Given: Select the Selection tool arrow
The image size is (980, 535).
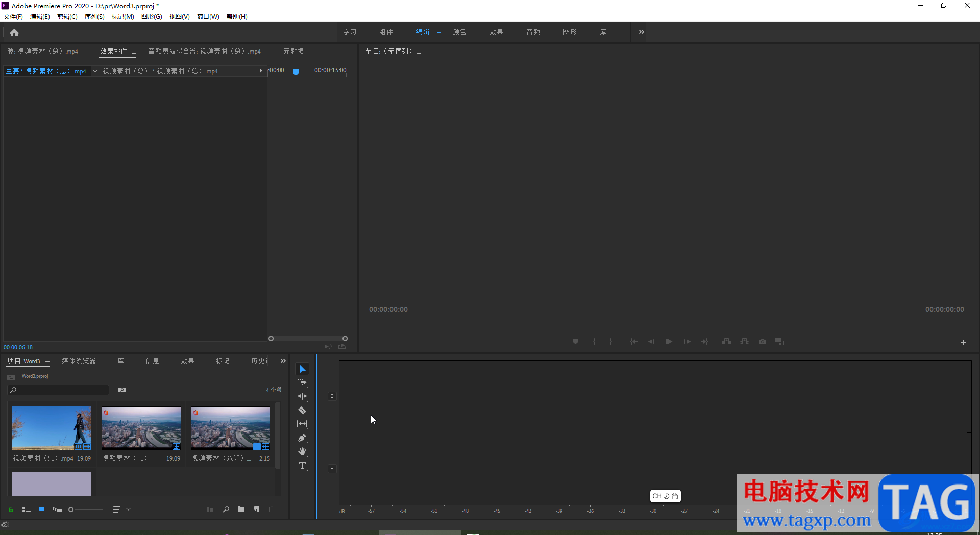Looking at the screenshot, I should click(x=302, y=369).
